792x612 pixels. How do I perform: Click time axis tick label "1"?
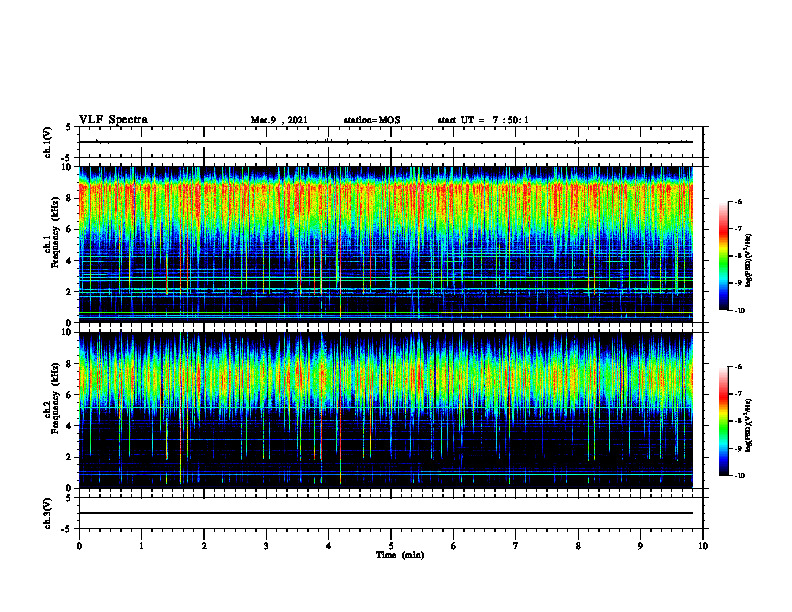click(x=141, y=546)
